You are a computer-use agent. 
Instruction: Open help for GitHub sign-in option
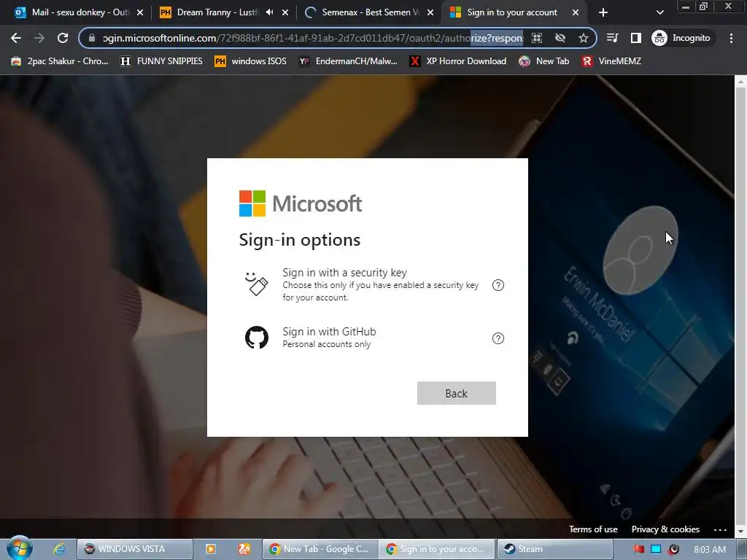pyautogui.click(x=498, y=338)
